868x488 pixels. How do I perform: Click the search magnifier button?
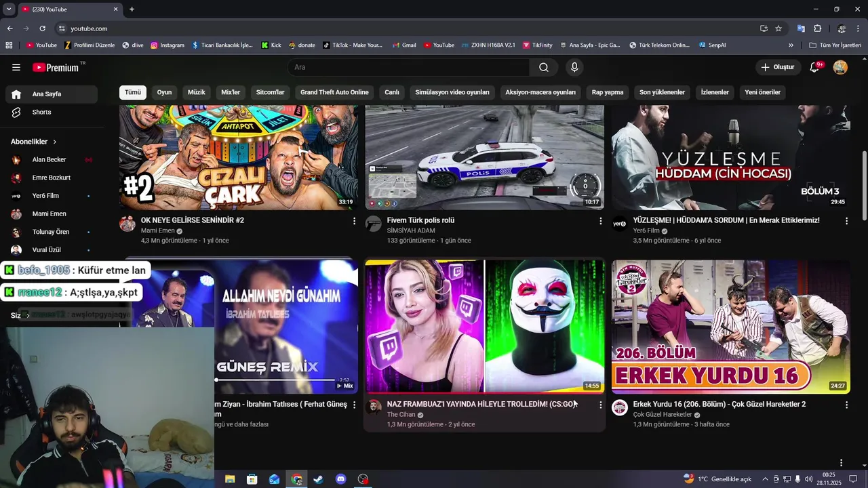point(544,67)
